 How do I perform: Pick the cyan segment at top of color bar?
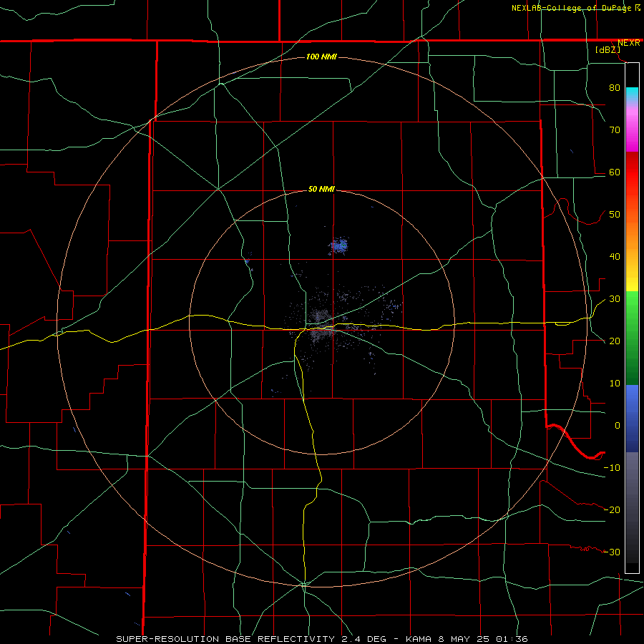(632, 95)
